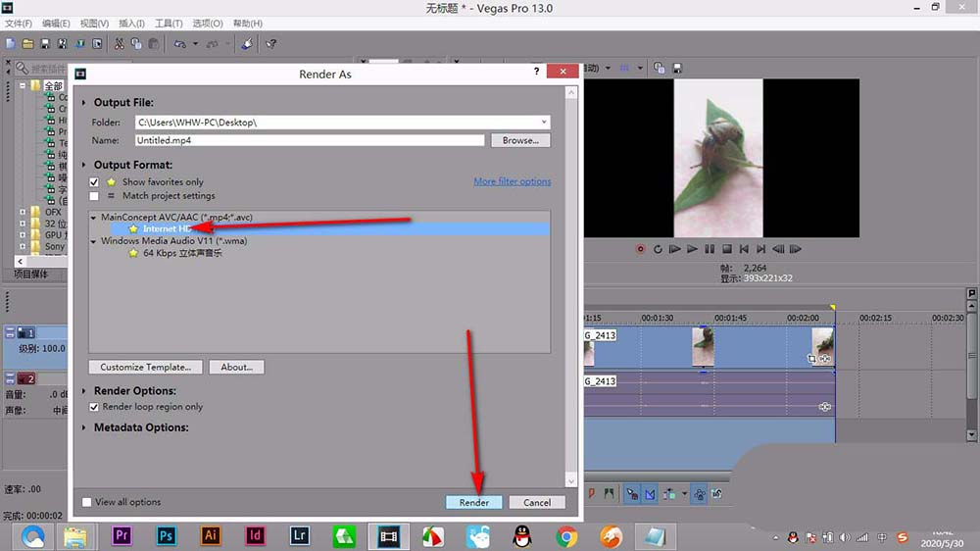Open the 工具(T) menu
980x551 pixels.
[x=169, y=24]
